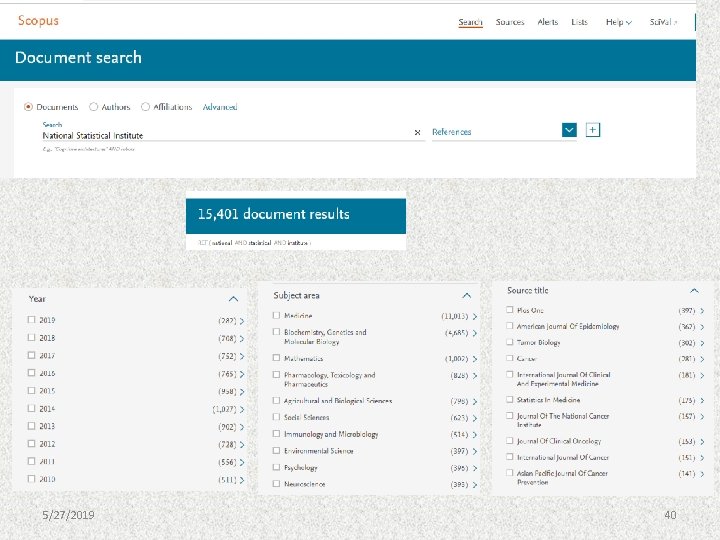720x540 pixels.
Task: Click the arrow next to Environmental Science
Action: (475, 451)
